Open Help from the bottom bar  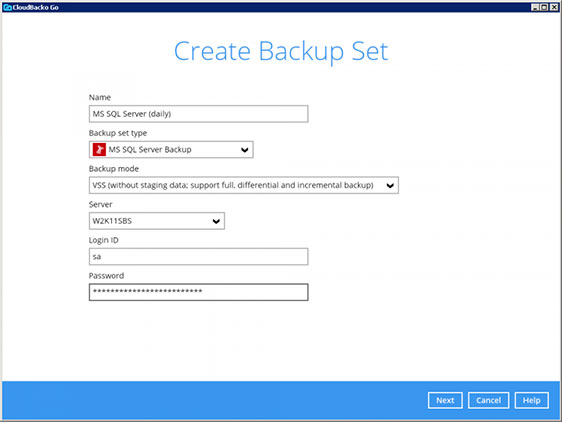pyautogui.click(x=532, y=400)
